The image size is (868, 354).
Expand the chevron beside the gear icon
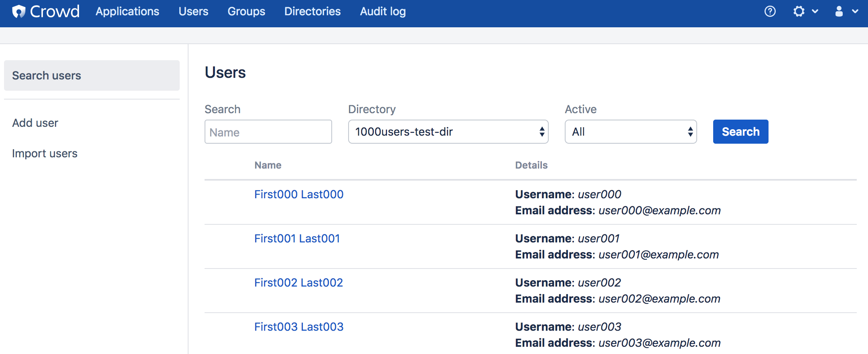(x=815, y=12)
